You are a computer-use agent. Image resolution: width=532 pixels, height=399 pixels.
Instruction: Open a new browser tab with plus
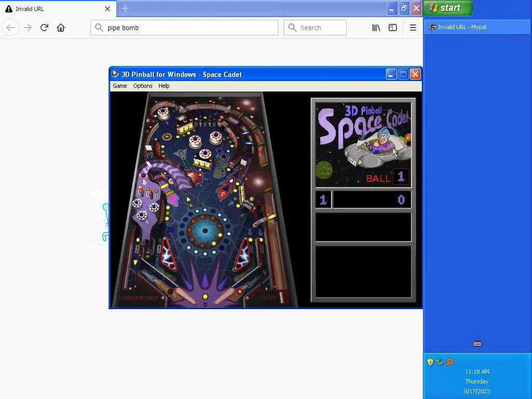pyautogui.click(x=125, y=8)
